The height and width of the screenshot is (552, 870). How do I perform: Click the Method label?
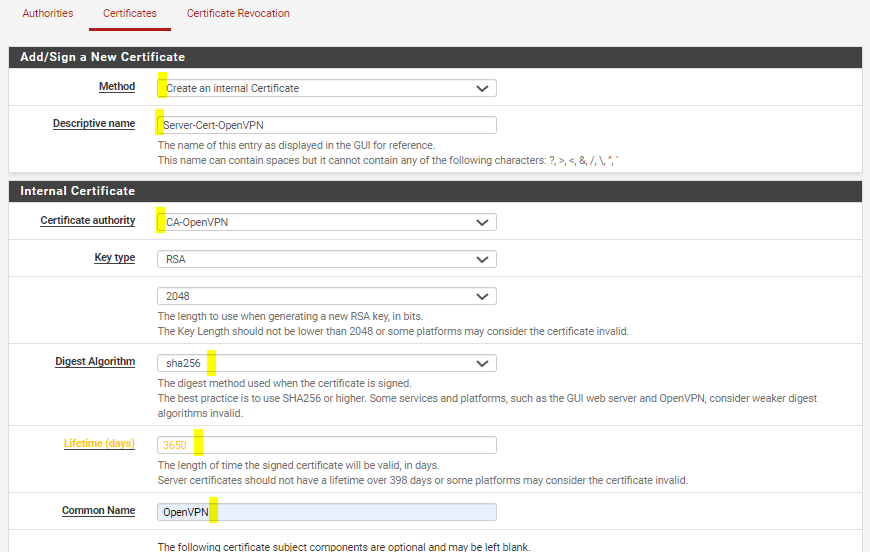coord(117,87)
